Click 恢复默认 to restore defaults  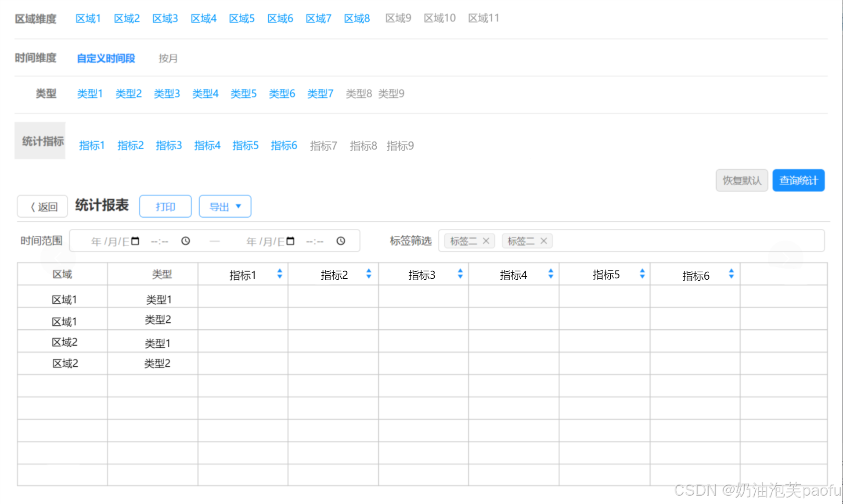(x=742, y=180)
